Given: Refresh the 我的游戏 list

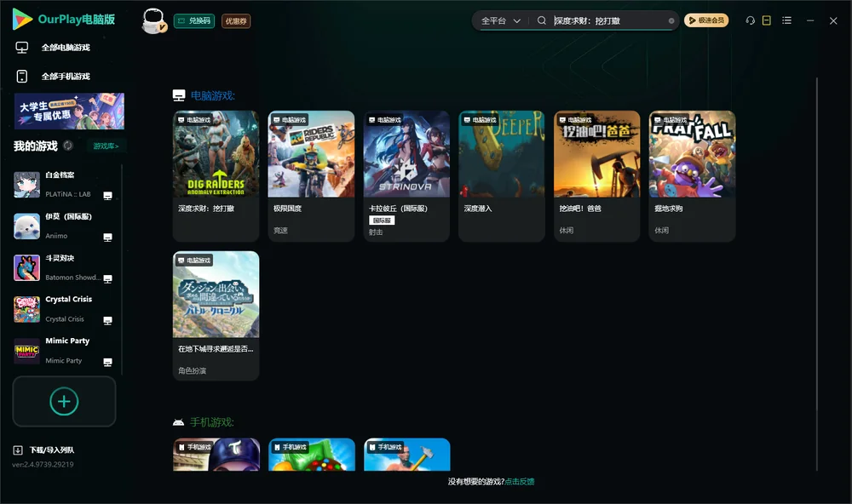Looking at the screenshot, I should pos(68,146).
